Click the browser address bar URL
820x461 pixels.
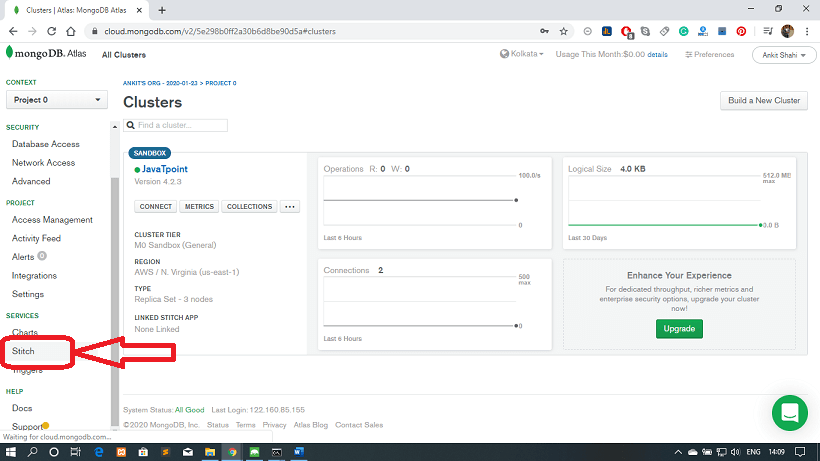(220, 31)
